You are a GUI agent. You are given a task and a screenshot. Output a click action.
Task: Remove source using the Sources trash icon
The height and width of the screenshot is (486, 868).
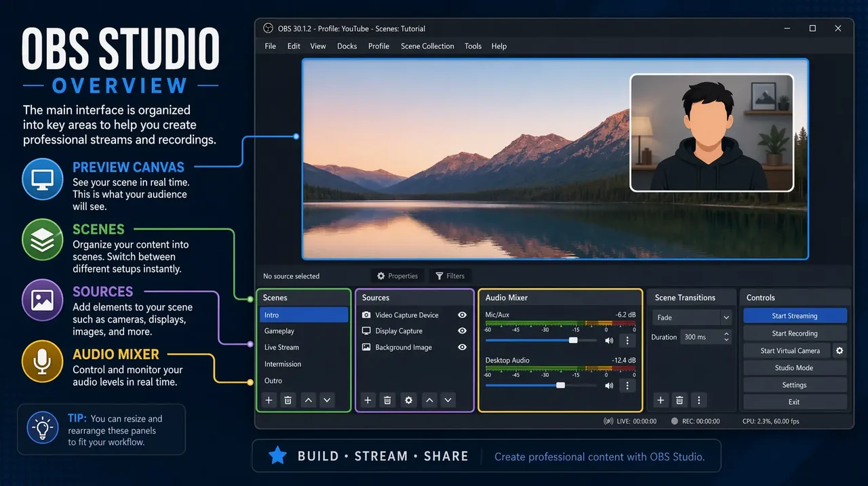pos(387,400)
